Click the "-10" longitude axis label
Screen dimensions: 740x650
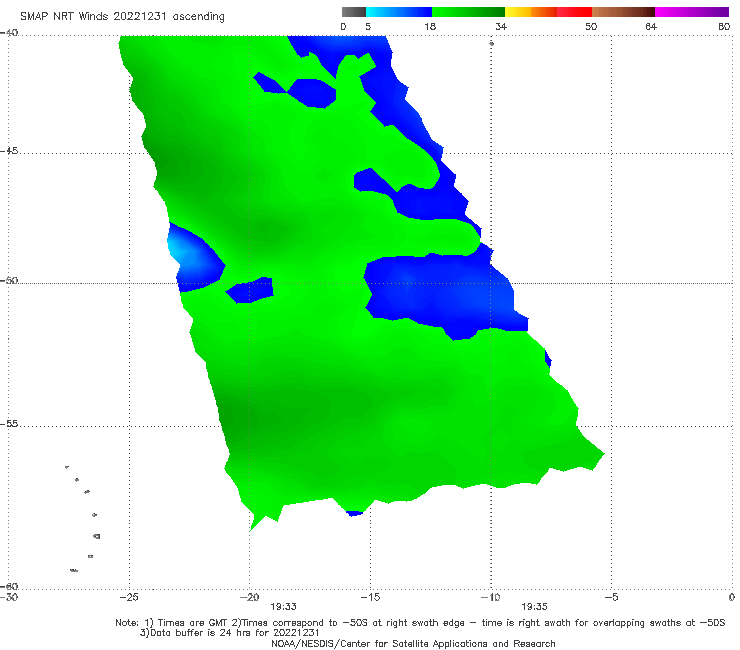coord(490,597)
